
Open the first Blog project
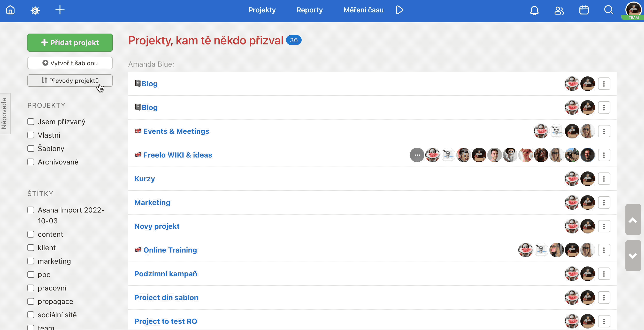tap(149, 84)
